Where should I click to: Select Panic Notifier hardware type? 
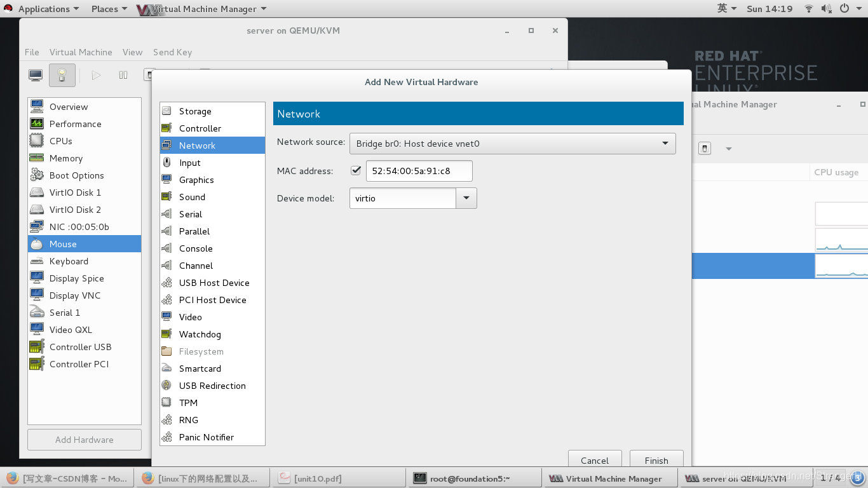tap(212, 437)
